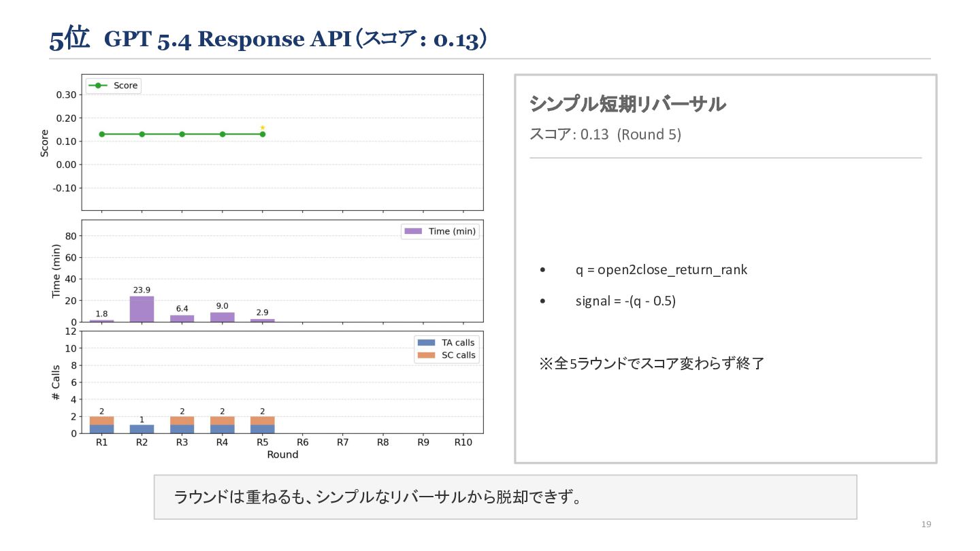This screenshot has height=551, width=980.
Task: Click the '# Calls' y-axis title
Action: 56,382
